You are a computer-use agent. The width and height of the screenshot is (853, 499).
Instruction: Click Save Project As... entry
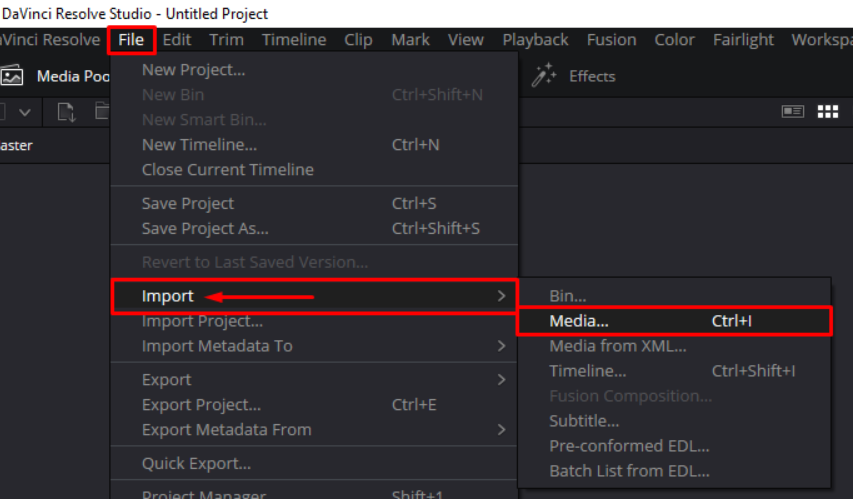pos(205,228)
